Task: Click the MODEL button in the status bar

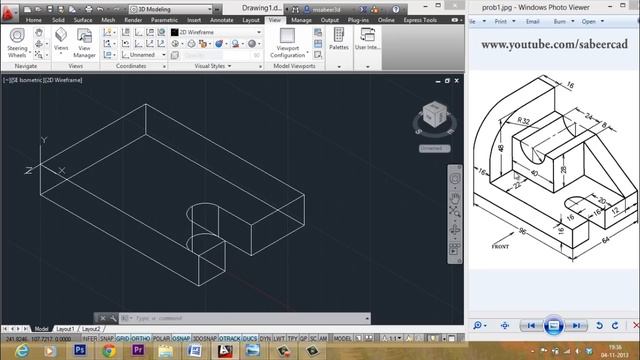Action: coord(342,338)
